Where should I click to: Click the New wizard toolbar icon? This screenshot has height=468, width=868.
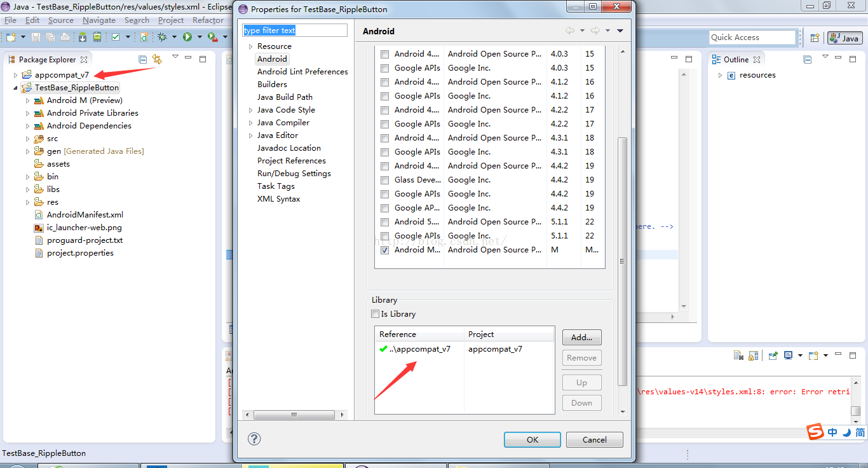(11, 38)
